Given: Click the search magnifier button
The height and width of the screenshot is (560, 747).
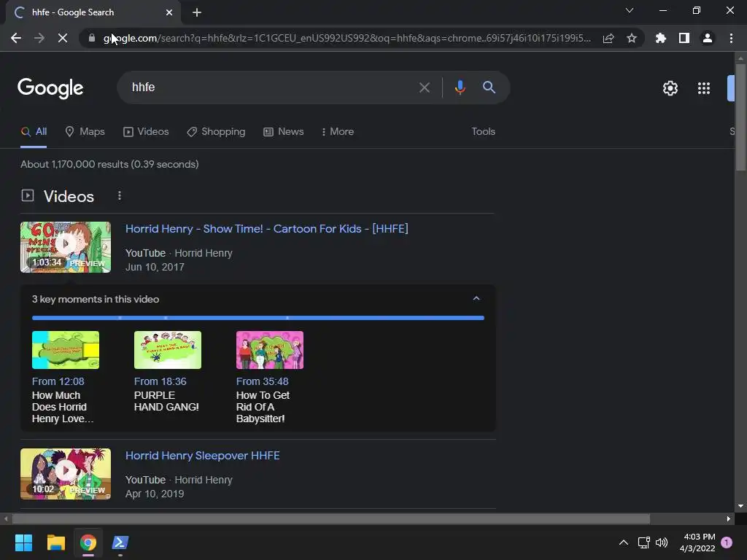Looking at the screenshot, I should tap(489, 87).
